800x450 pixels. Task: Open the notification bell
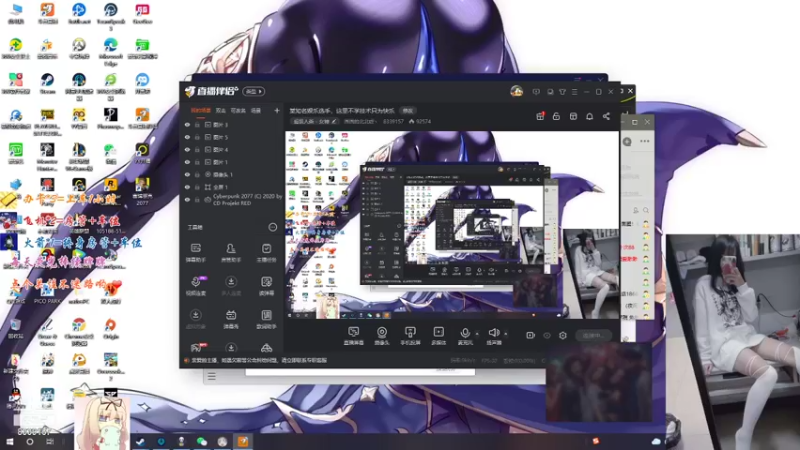point(589,116)
